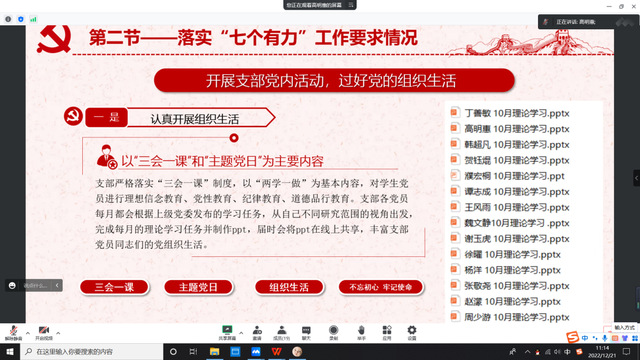The width and height of the screenshot is (640, 360).
Task: Click the Cortana circle icon on taskbar
Action: [173, 351]
